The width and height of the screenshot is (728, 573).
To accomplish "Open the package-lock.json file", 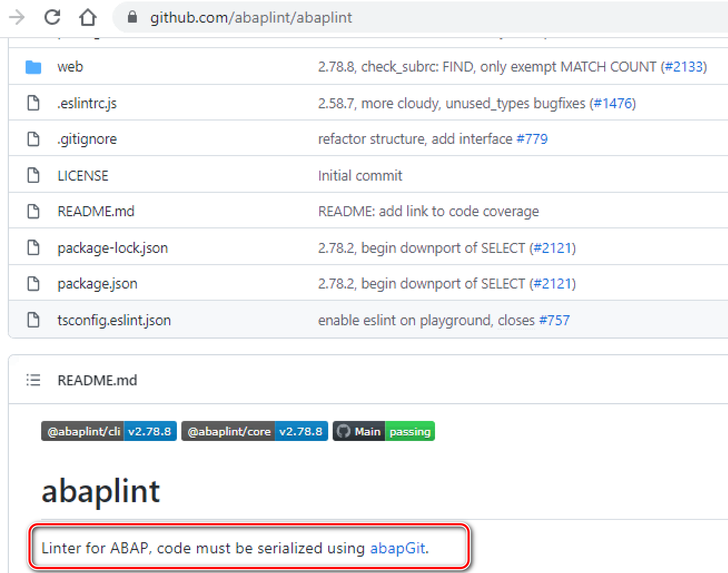I will click(x=113, y=248).
